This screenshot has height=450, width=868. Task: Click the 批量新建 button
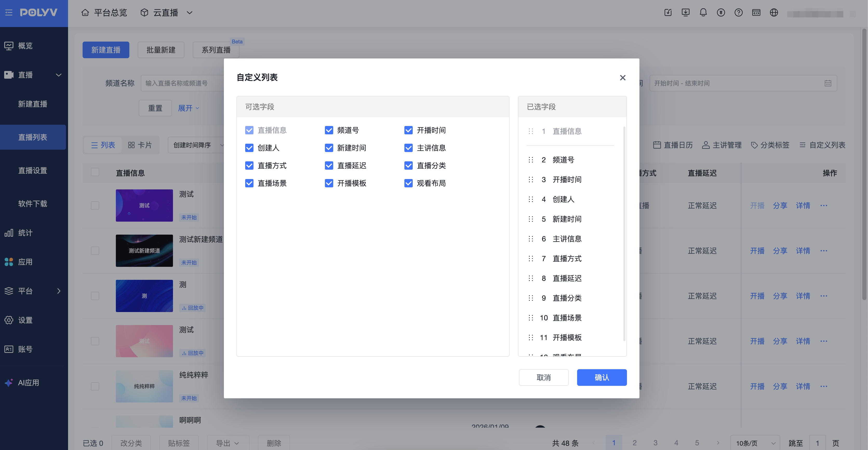pos(161,50)
